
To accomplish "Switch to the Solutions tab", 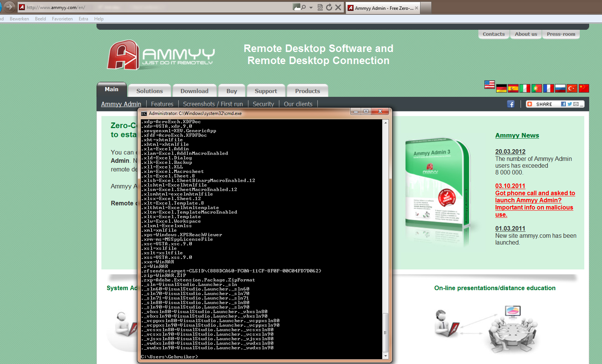I will (x=150, y=91).
